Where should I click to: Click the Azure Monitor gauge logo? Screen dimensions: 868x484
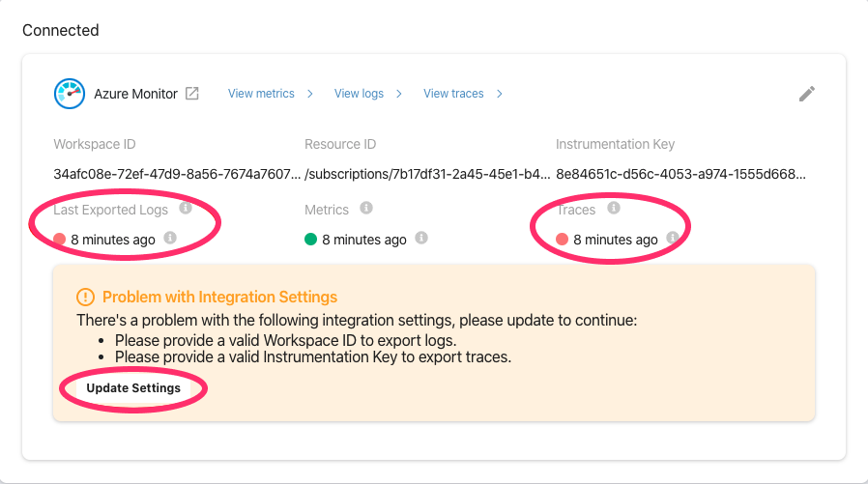[70, 94]
